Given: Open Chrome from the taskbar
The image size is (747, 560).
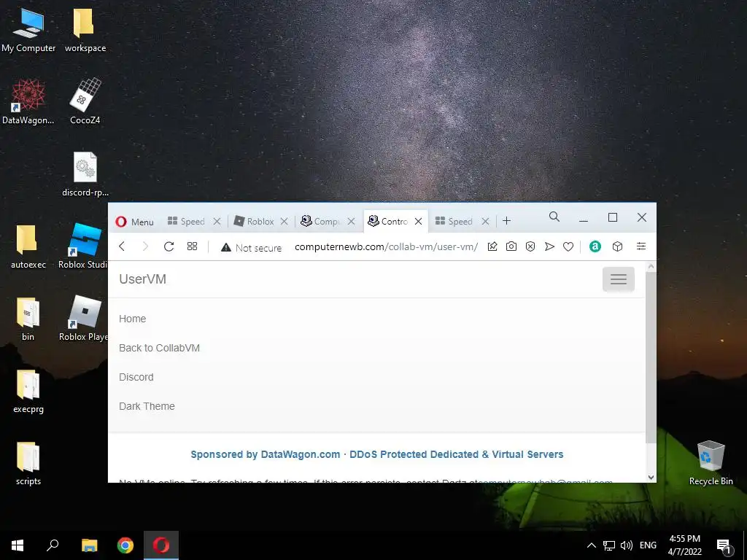Looking at the screenshot, I should point(125,545).
